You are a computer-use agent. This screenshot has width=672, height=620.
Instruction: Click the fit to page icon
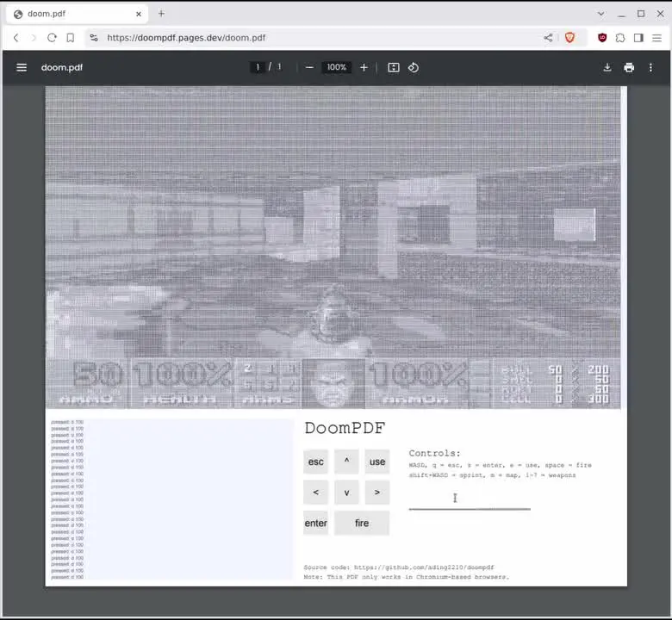pyautogui.click(x=394, y=67)
